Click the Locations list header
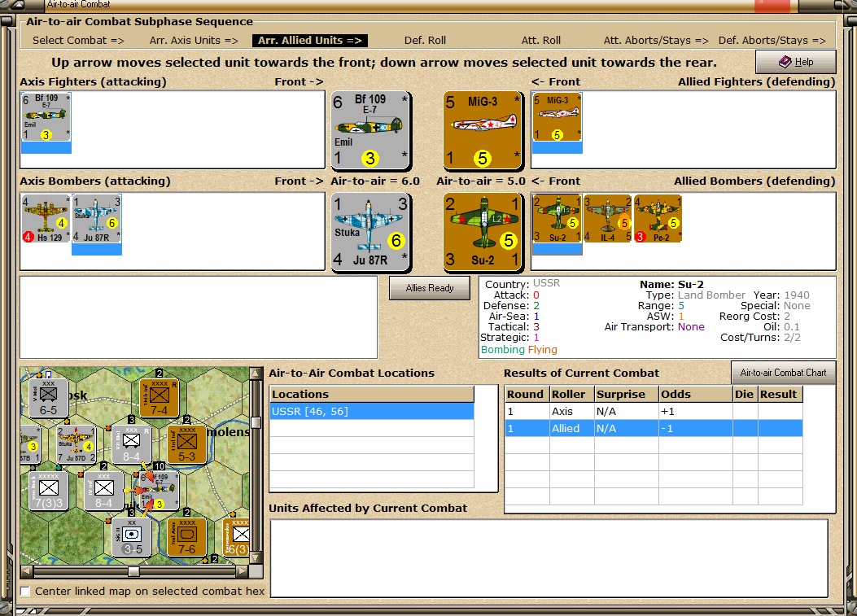 [372, 394]
